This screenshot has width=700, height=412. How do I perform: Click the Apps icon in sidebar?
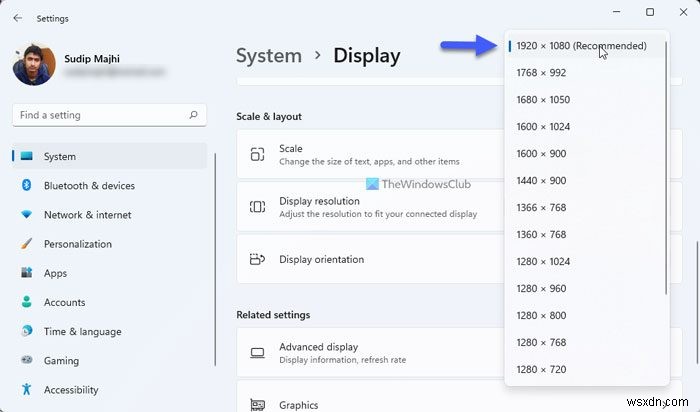pyautogui.click(x=26, y=273)
